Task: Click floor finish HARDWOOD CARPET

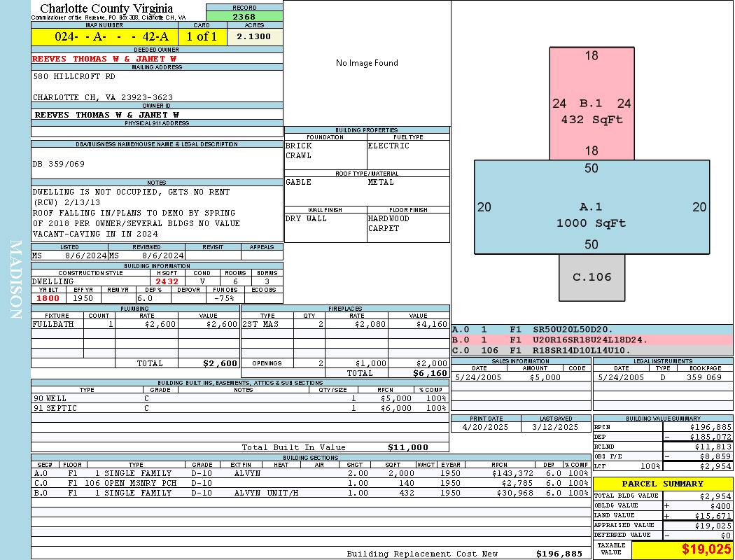Action: click(388, 223)
